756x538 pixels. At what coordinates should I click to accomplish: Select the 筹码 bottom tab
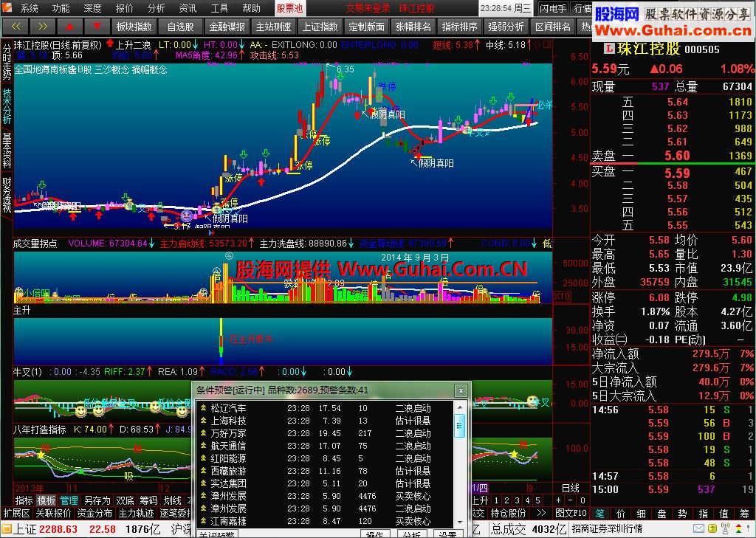[x=148, y=500]
